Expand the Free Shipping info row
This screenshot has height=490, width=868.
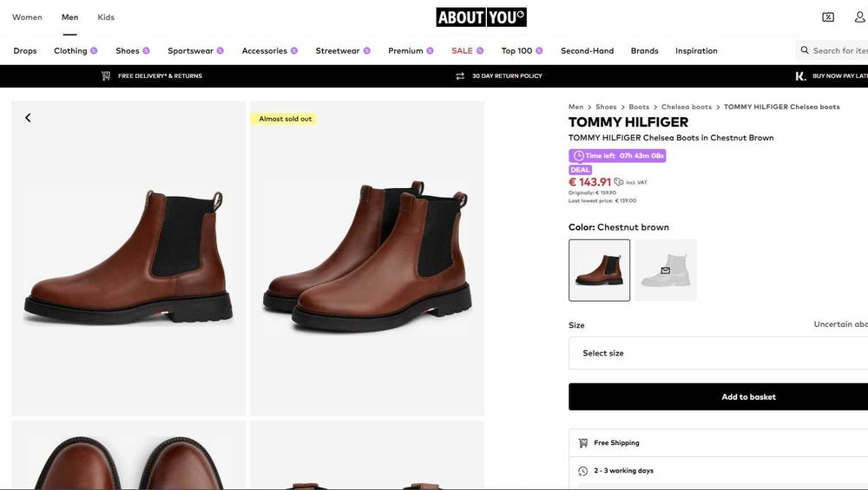(x=718, y=443)
